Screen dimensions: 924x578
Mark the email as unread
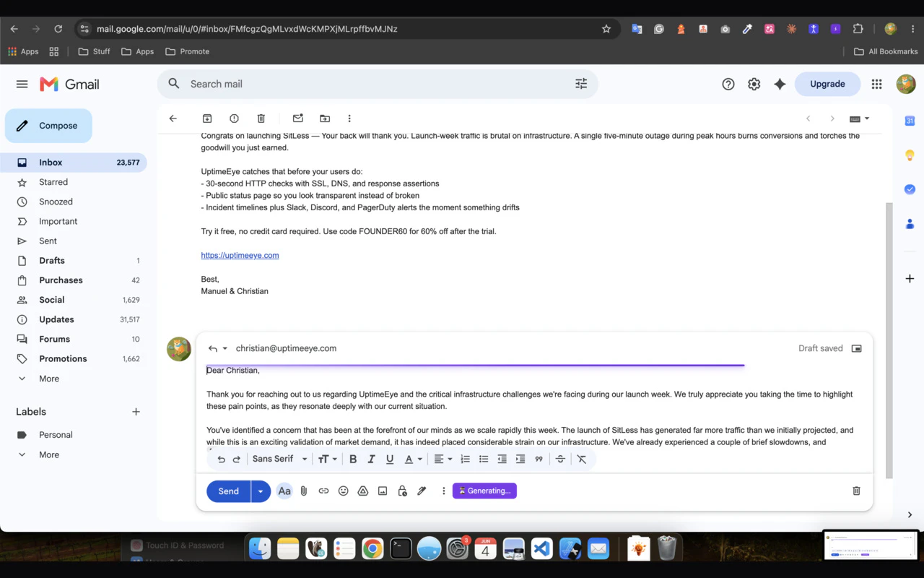pyautogui.click(x=297, y=118)
